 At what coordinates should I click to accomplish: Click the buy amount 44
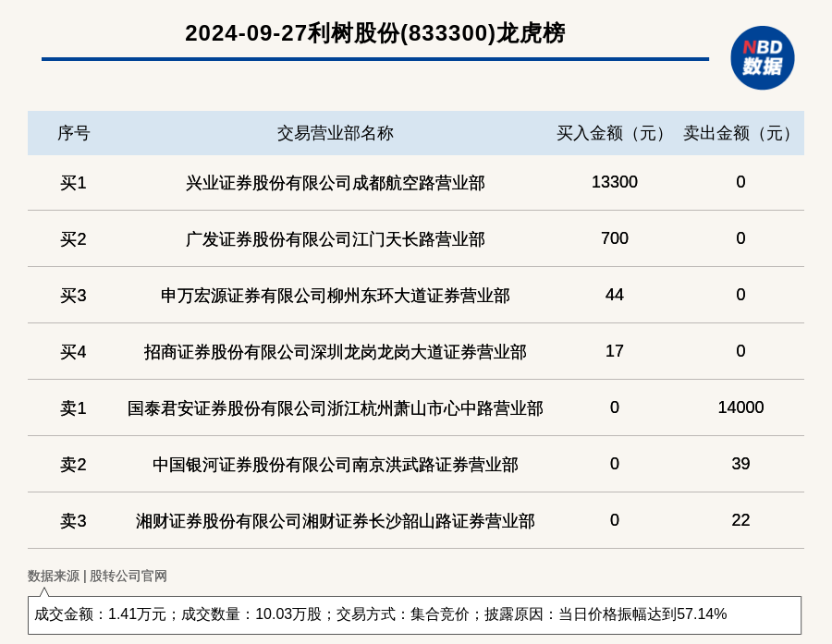(x=615, y=295)
